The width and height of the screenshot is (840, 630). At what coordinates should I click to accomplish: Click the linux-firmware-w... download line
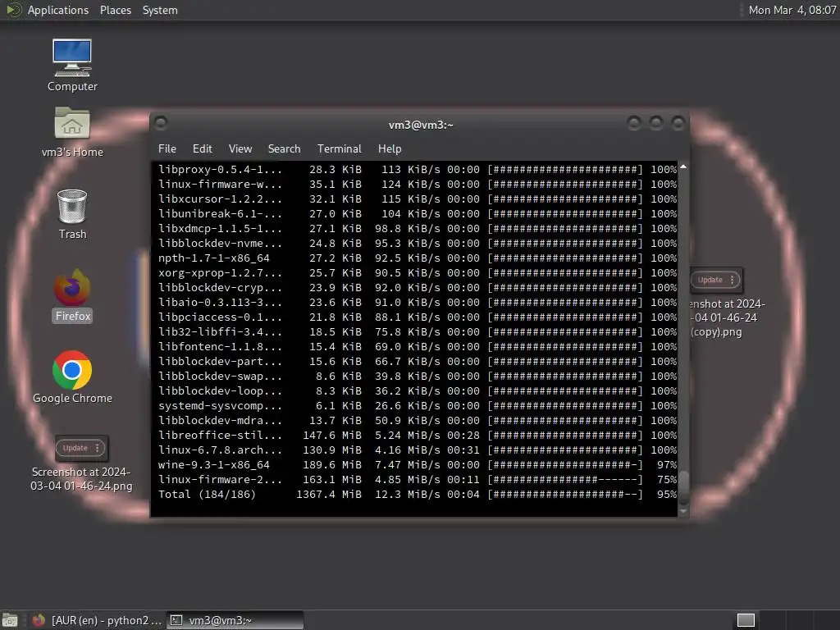click(418, 185)
